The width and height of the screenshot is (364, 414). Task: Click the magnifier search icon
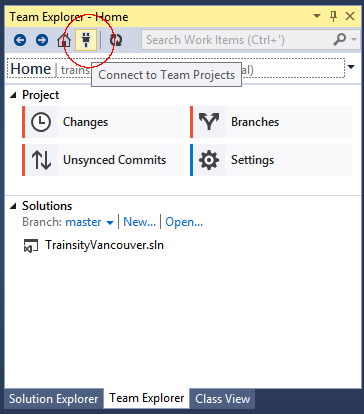pyautogui.click(x=339, y=40)
